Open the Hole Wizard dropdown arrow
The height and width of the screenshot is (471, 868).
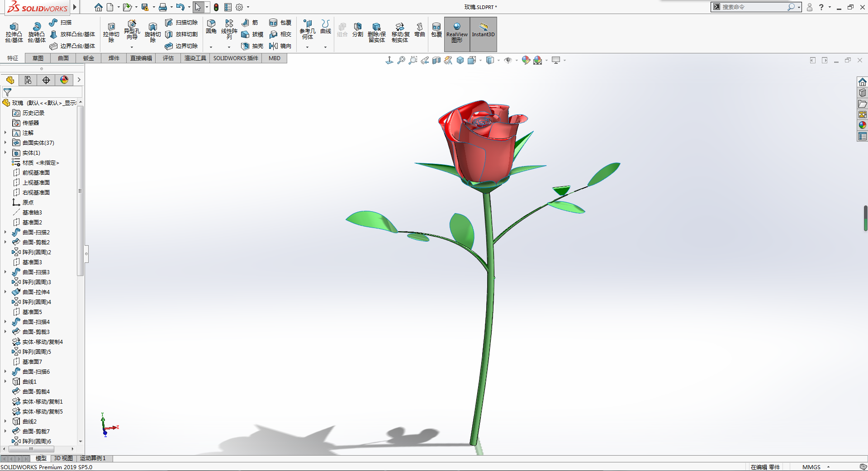pos(132,47)
